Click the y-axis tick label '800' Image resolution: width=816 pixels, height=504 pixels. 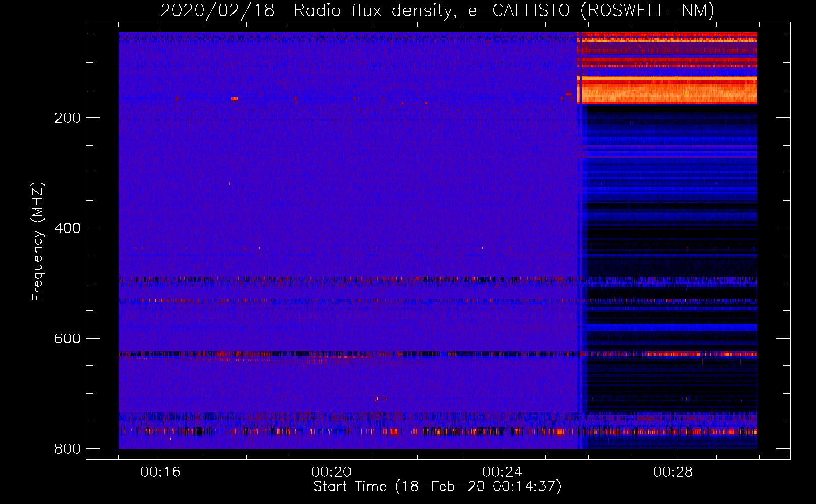click(x=68, y=449)
